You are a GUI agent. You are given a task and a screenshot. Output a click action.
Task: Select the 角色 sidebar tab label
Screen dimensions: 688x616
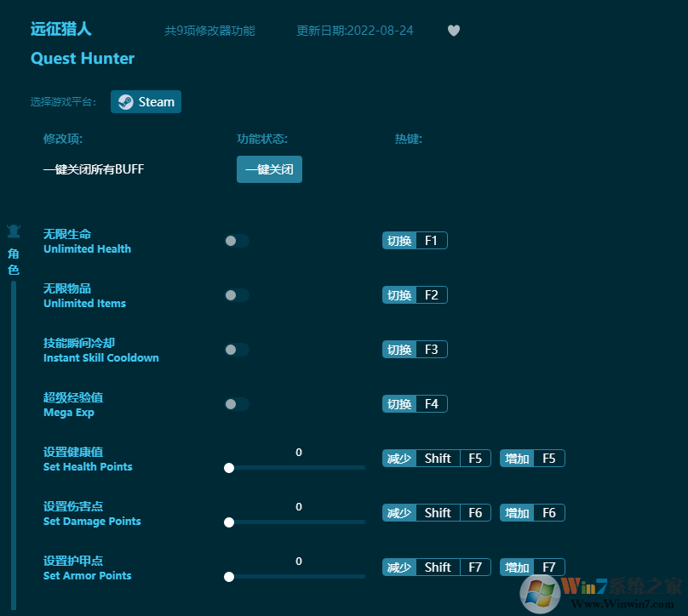point(14,262)
